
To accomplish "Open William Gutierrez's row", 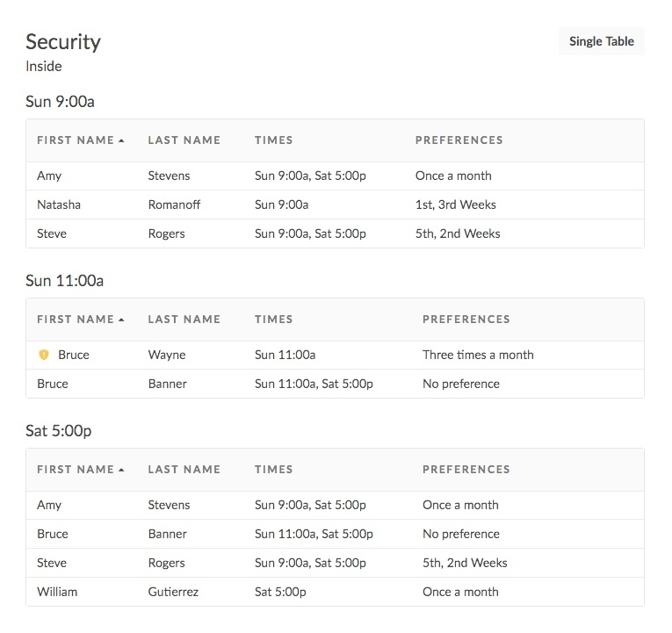I will coord(57,592).
